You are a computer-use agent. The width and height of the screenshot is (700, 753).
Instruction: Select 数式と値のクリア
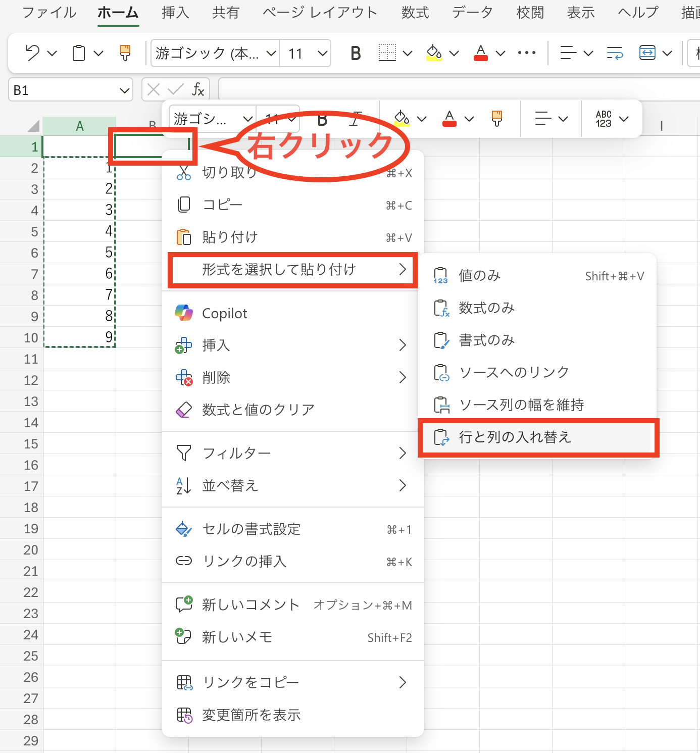click(293, 410)
